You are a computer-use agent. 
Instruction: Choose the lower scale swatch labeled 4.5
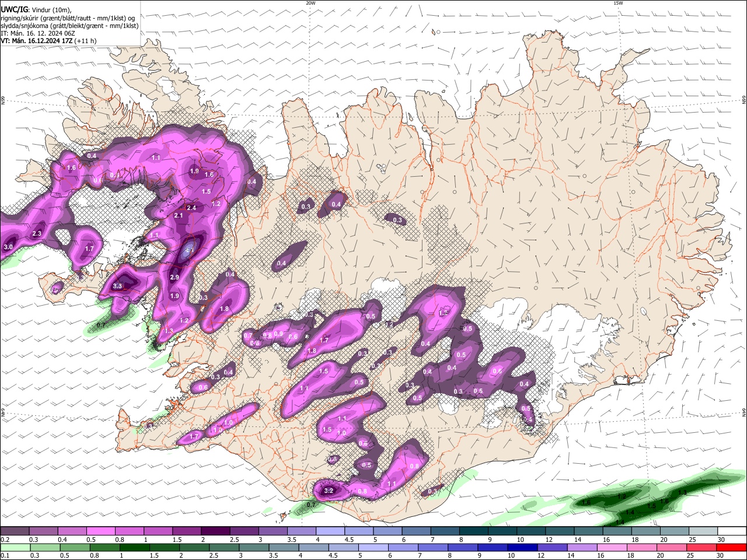coord(343,547)
